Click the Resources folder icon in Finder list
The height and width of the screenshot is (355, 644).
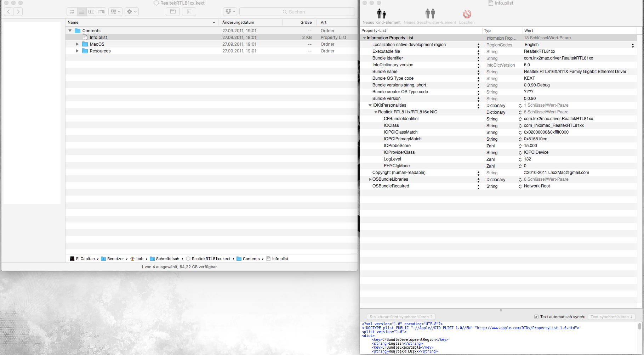tap(85, 51)
